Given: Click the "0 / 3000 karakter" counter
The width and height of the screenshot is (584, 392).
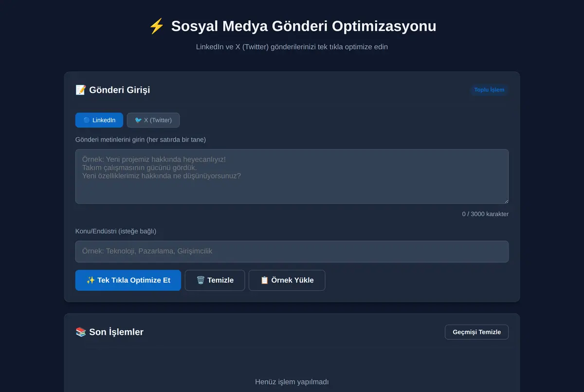Looking at the screenshot, I should [485, 214].
